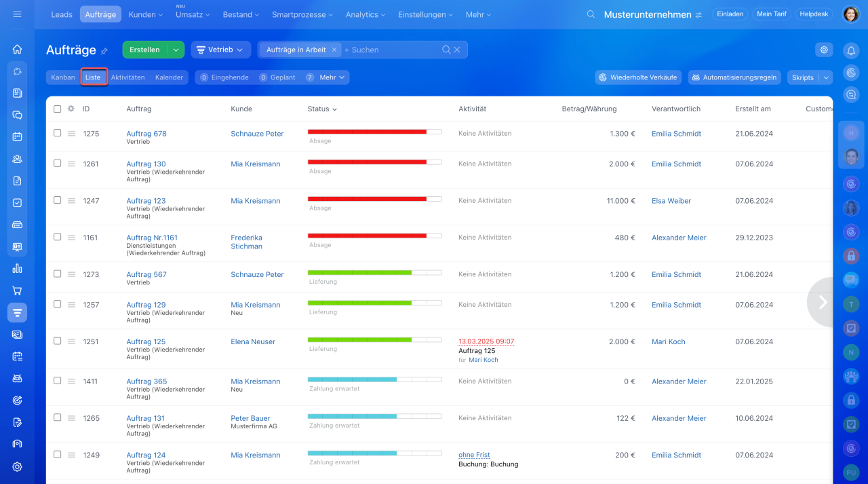Open list settings gear at top right

click(824, 50)
